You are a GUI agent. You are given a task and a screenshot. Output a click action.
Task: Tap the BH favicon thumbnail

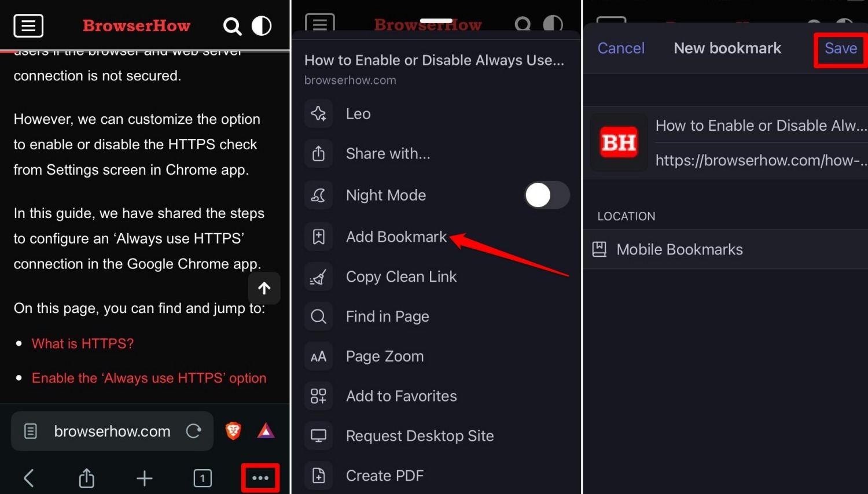619,142
